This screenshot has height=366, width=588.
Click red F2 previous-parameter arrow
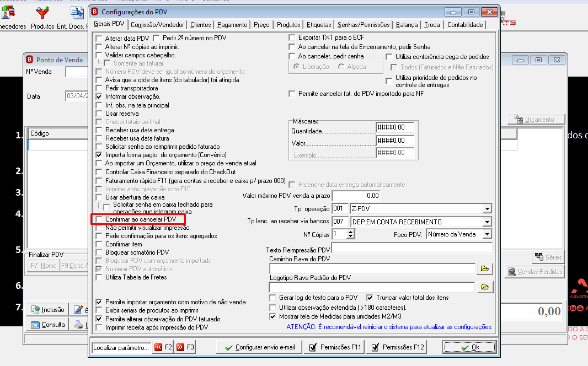[163, 347]
